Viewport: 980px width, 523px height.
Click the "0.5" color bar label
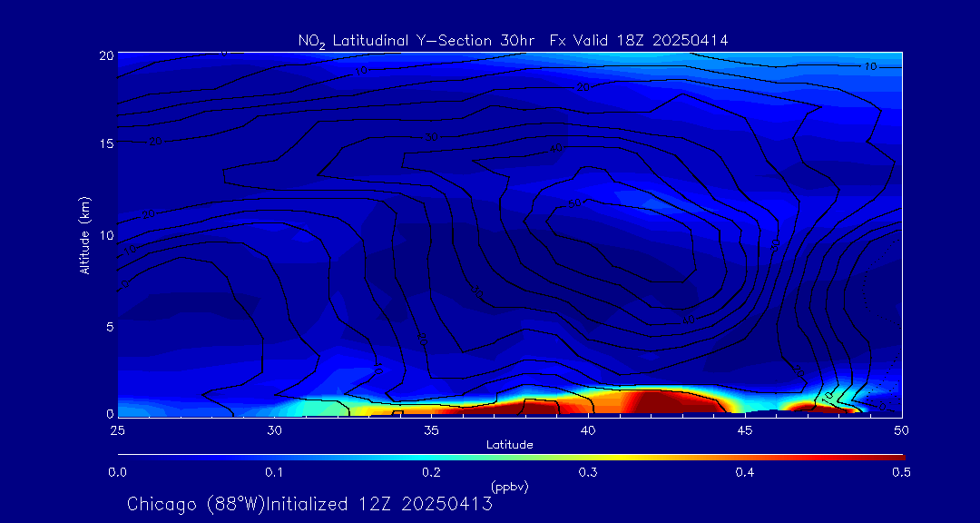[x=901, y=473]
